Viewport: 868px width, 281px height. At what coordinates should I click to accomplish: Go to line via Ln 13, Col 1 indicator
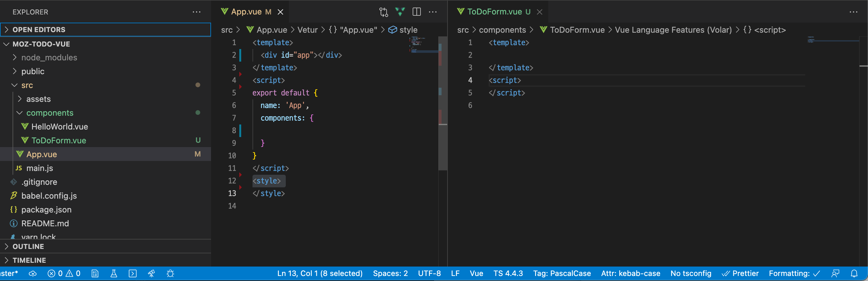tap(320, 273)
